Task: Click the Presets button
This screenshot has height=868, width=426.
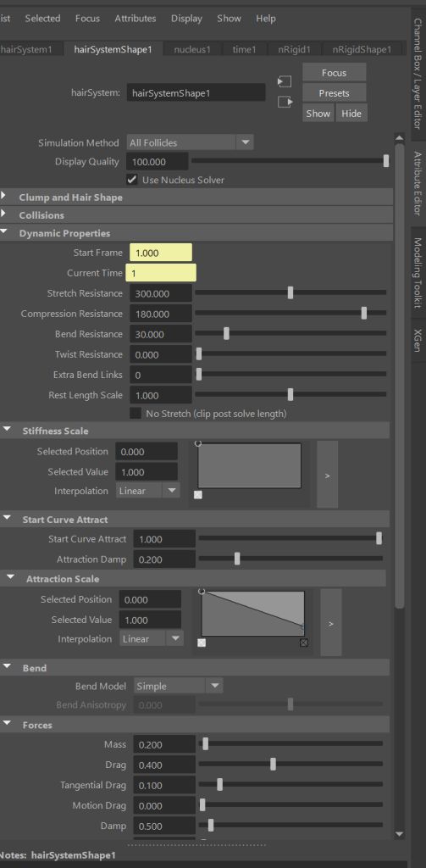Action: pos(335,93)
